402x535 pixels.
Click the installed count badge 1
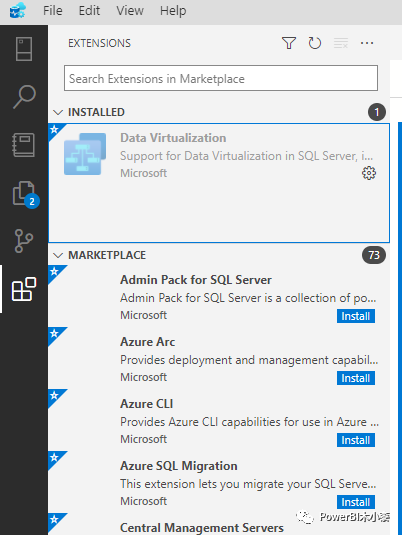[x=377, y=112]
